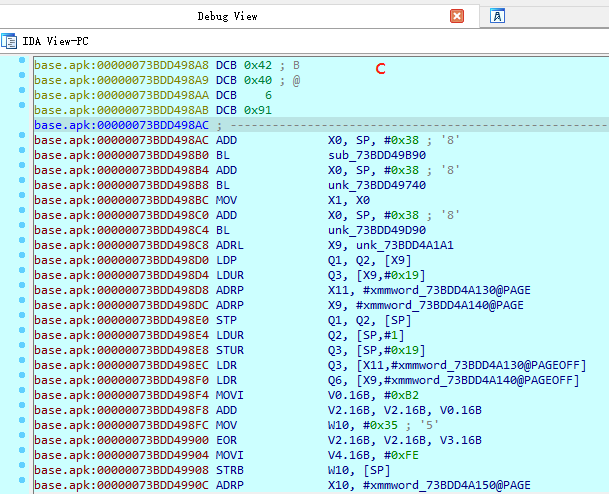Click address base.apk:00000073BDD498F8
The width and height of the screenshot is (609, 494).
[x=121, y=411]
